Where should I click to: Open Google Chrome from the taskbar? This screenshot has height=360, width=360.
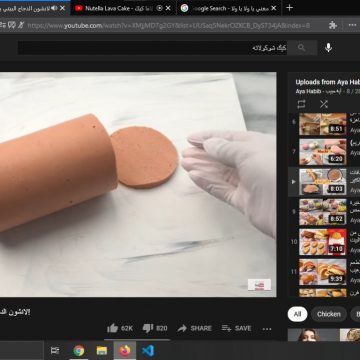(79, 351)
